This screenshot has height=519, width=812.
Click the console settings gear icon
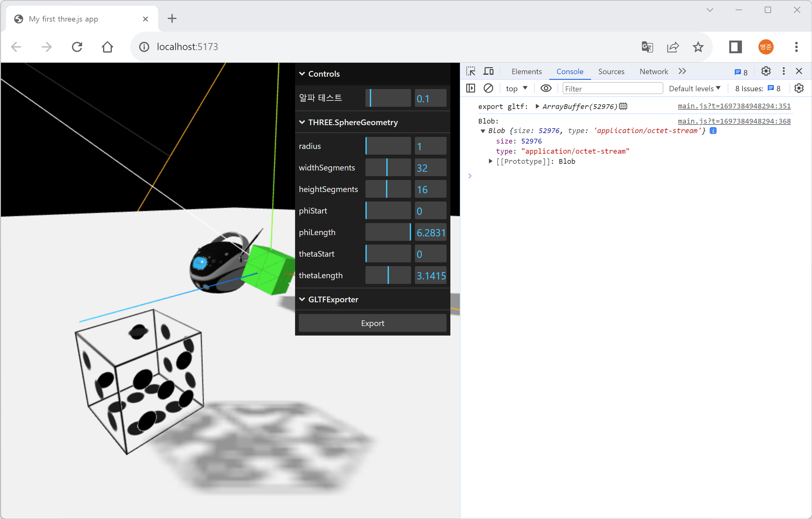click(x=799, y=89)
